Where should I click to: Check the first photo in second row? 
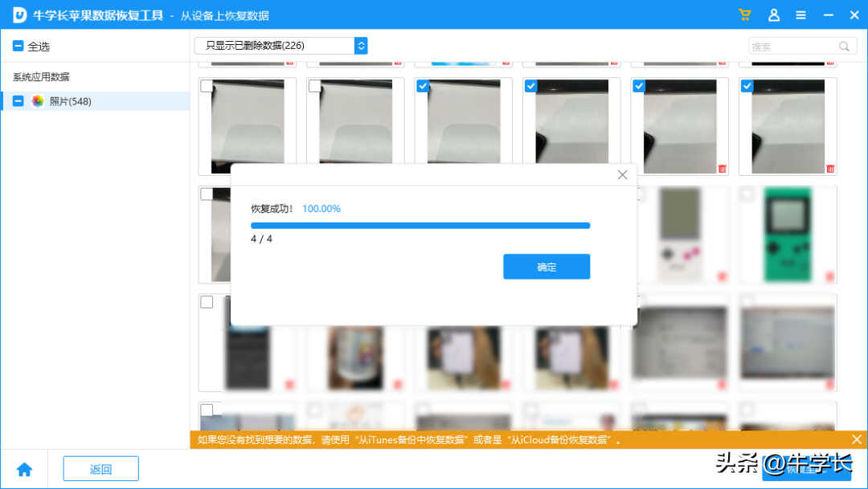pos(207,194)
